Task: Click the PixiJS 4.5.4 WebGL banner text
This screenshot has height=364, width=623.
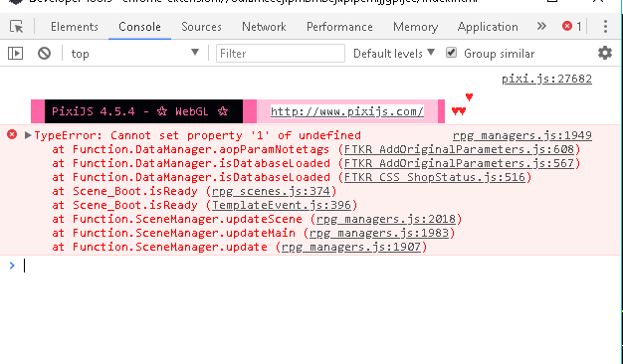Action: coord(140,111)
